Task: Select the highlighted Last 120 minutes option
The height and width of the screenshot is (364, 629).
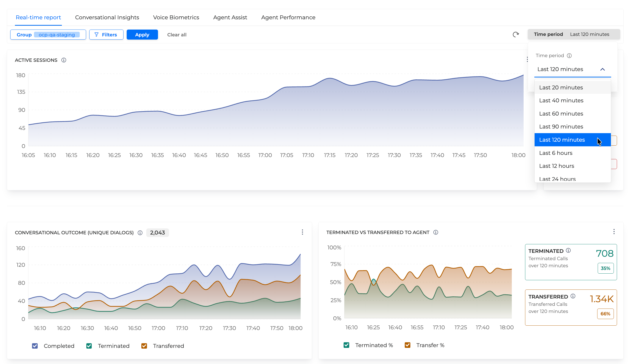Action: [x=572, y=140]
